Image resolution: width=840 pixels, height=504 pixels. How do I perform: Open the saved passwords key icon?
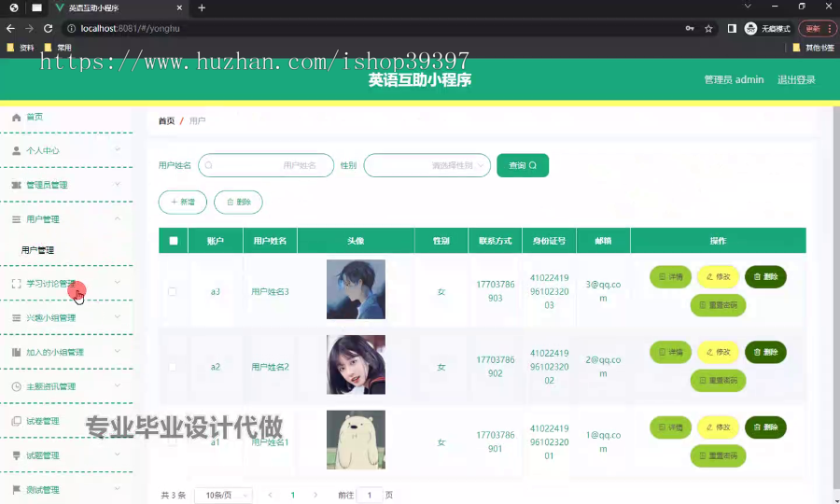pos(690,28)
